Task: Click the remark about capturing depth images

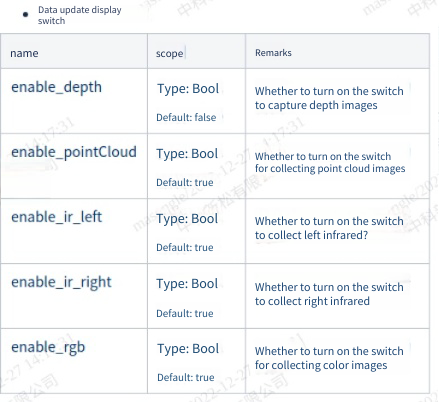Action: coord(329,98)
